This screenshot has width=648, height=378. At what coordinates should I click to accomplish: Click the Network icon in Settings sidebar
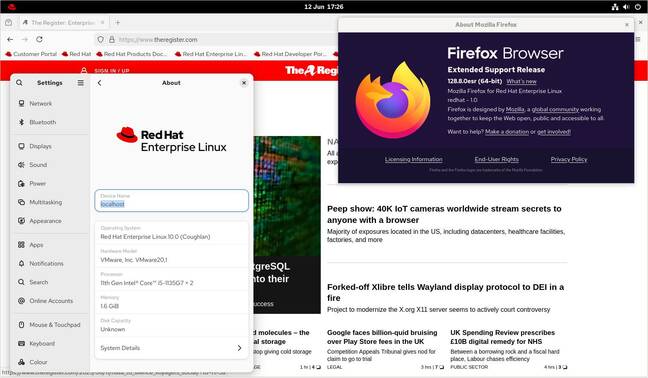tap(21, 103)
